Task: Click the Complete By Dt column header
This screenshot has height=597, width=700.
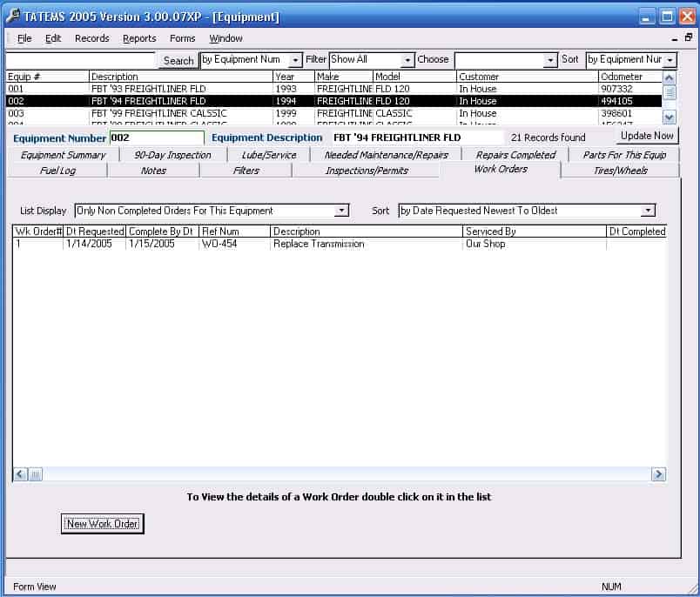Action: click(163, 231)
